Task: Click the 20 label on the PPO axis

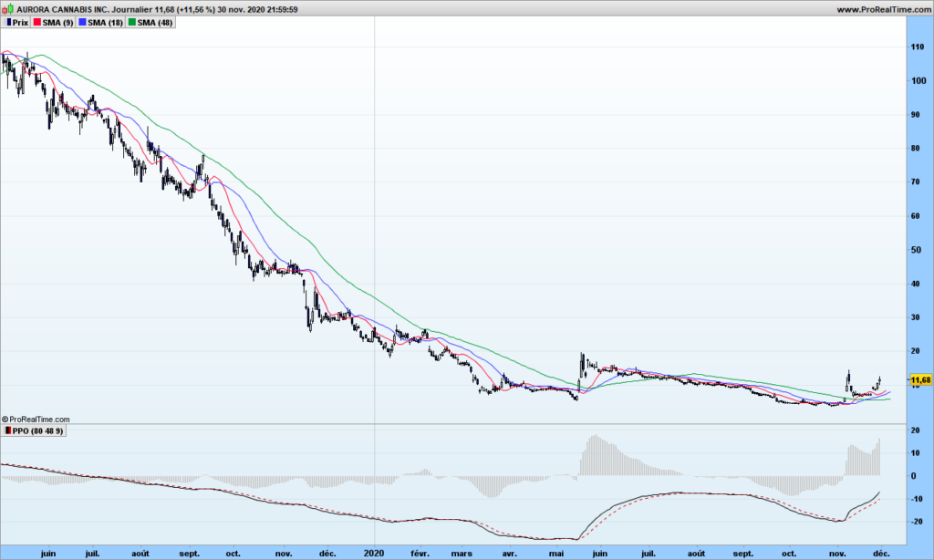Action: pos(915,430)
